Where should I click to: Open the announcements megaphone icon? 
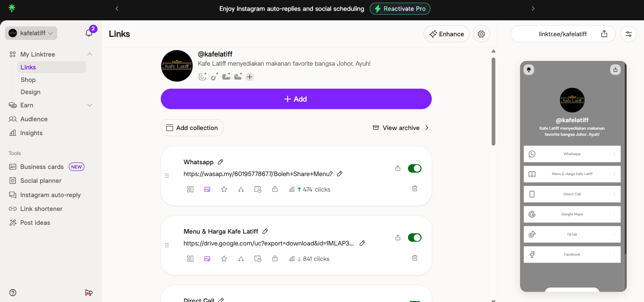(x=89, y=293)
